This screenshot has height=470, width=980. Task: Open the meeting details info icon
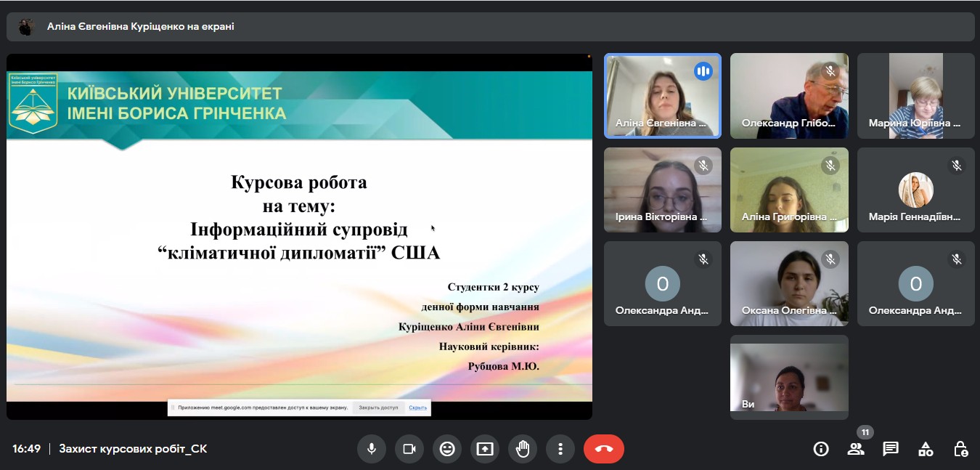(x=821, y=449)
